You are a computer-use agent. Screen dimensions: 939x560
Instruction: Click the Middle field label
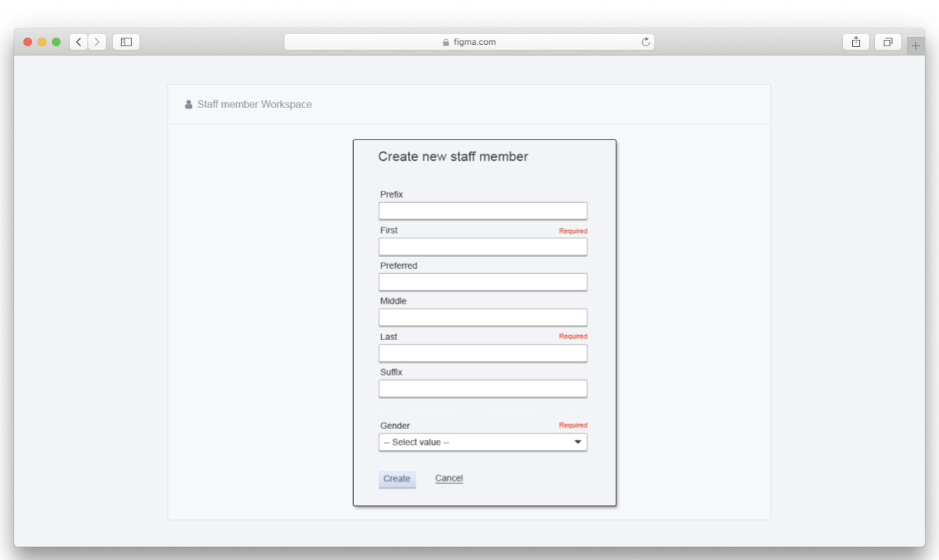click(393, 301)
